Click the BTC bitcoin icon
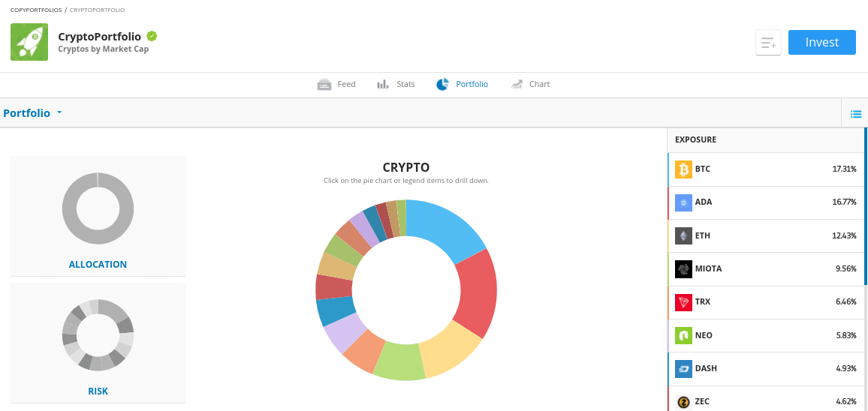868x411 pixels. 683,169
